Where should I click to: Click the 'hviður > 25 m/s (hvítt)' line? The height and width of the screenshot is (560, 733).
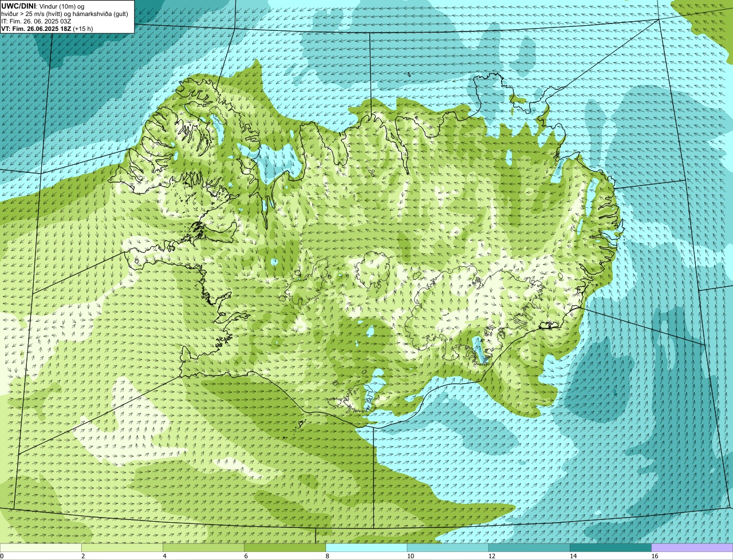[64, 13]
